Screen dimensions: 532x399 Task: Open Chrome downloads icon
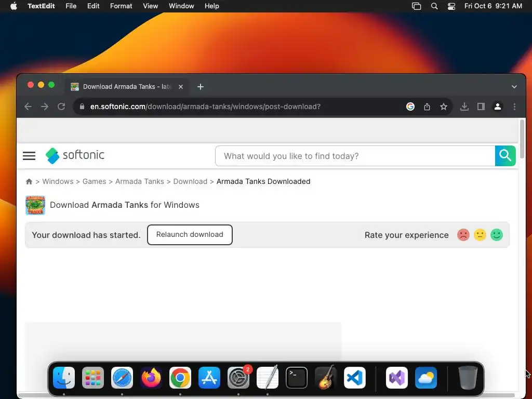(x=464, y=107)
